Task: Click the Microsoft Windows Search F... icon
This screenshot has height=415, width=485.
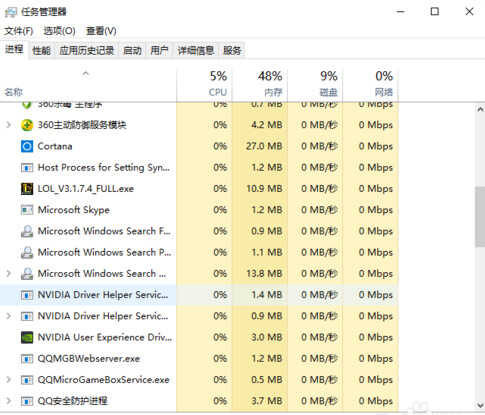Action: (x=27, y=231)
